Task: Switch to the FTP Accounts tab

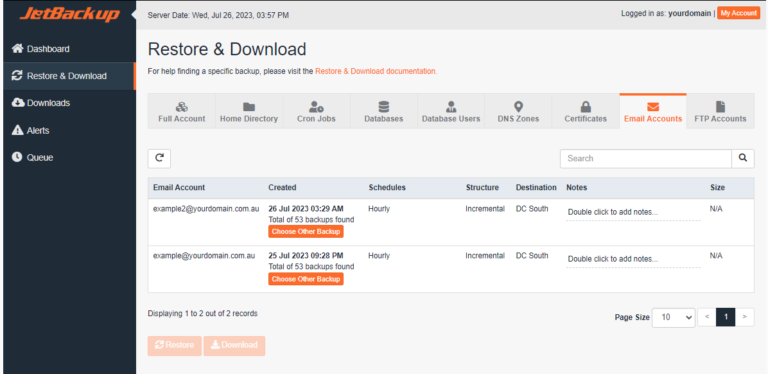Action: coord(720,111)
